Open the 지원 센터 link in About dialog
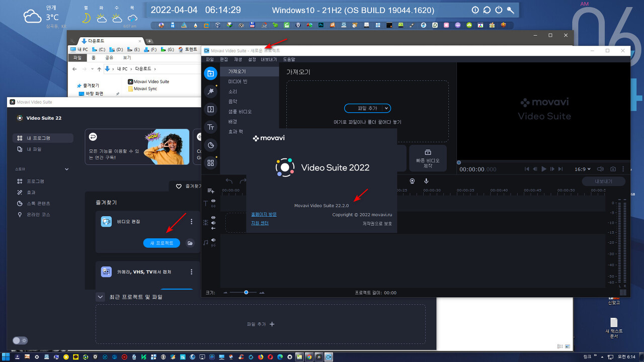Viewport: 644px width, 362px height. tap(260, 223)
